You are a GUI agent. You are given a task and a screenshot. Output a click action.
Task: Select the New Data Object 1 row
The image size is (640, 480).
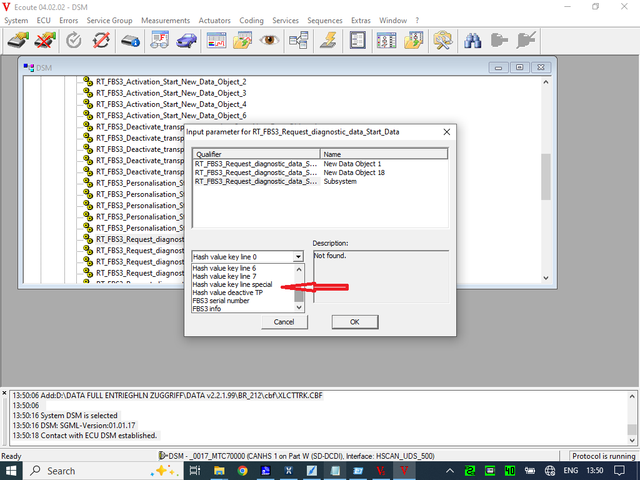pyautogui.click(x=320, y=164)
